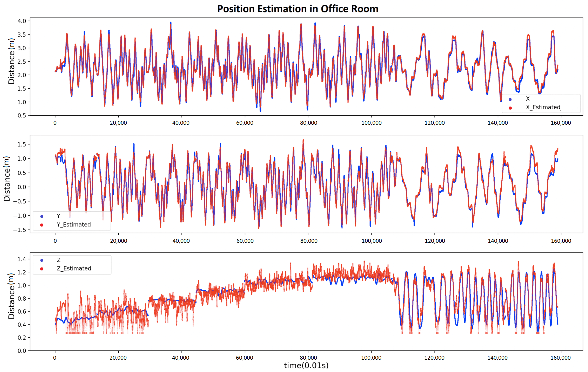Click the Y_Estimated legend label text

[74, 224]
